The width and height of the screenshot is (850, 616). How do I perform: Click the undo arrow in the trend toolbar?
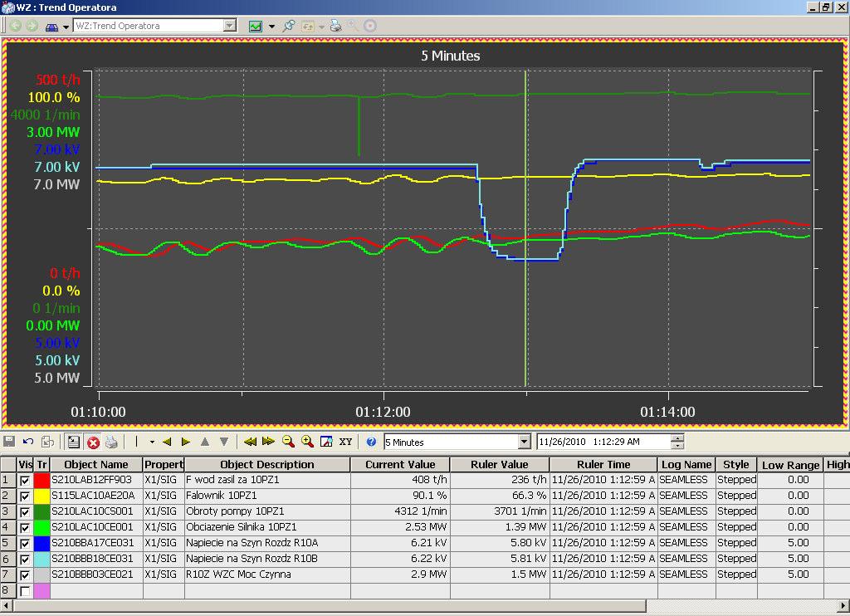click(x=28, y=442)
